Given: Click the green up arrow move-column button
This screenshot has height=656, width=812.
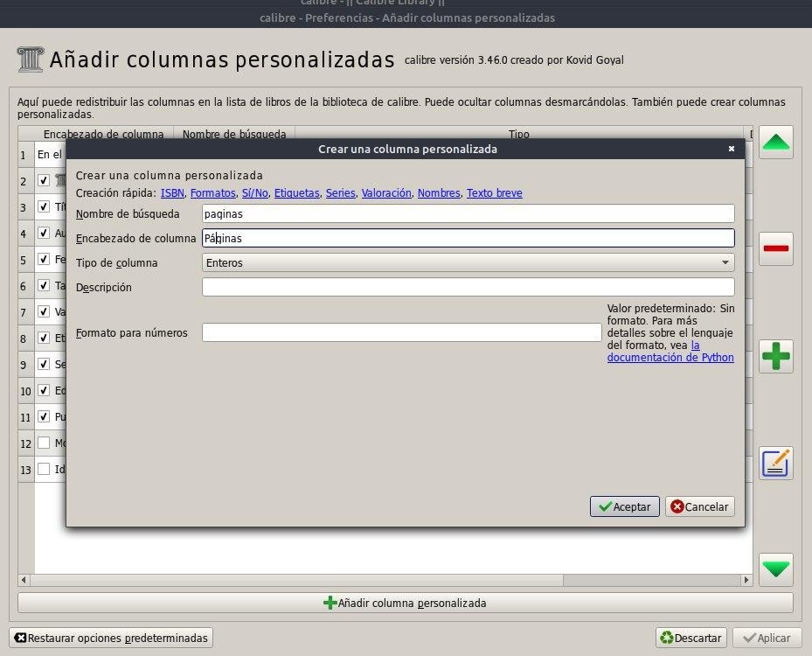Looking at the screenshot, I should 776,142.
